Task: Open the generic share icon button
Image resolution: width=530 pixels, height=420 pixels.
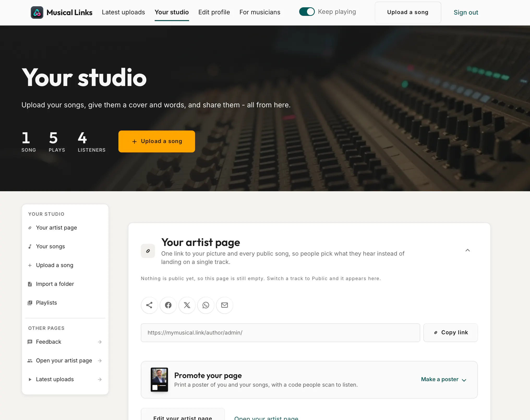Action: pos(149,305)
